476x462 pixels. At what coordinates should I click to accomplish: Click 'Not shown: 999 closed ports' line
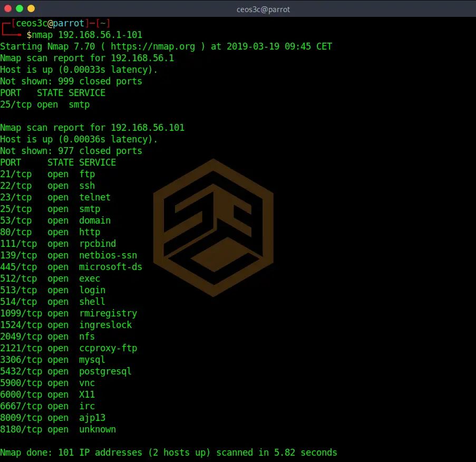71,81
